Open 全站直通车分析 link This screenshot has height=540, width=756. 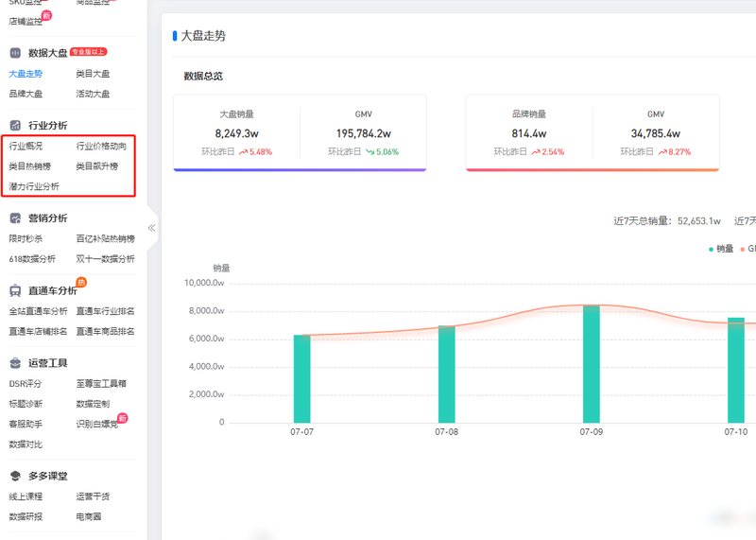pos(38,311)
